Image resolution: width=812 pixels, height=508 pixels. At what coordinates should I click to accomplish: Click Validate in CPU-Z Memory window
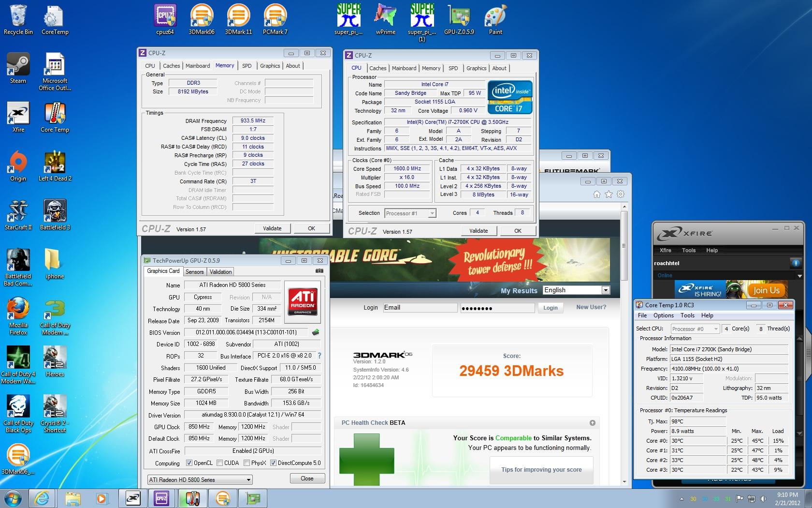pyautogui.click(x=272, y=228)
